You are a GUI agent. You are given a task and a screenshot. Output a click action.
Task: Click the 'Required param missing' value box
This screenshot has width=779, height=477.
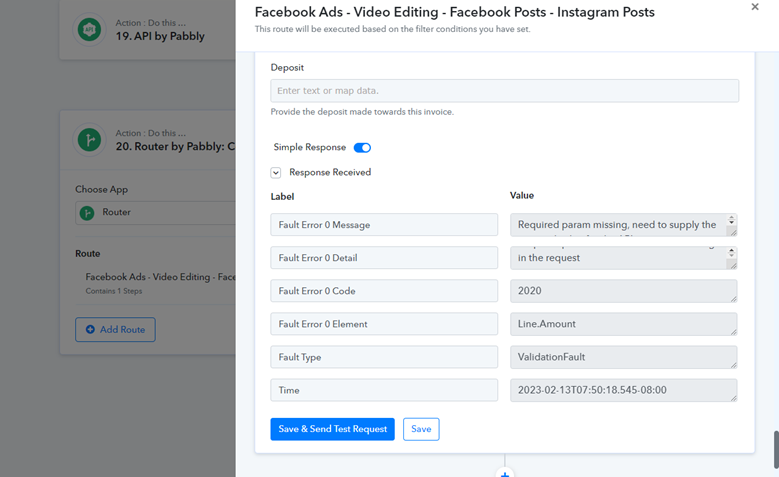click(x=623, y=225)
